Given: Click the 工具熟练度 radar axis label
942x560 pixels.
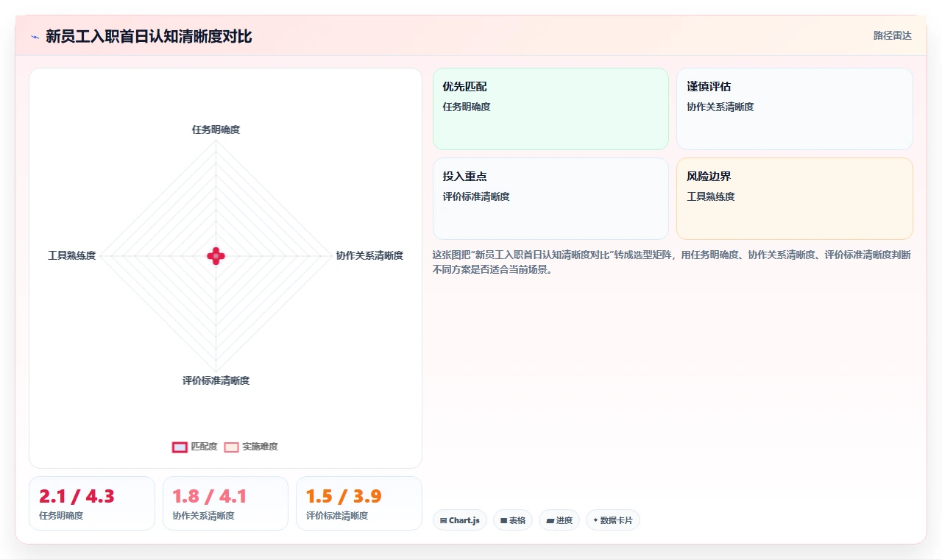Looking at the screenshot, I should pos(72,255).
